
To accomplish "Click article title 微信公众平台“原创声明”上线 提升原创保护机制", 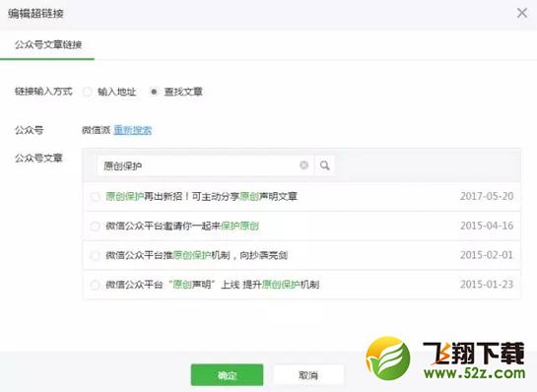I will tap(212, 285).
